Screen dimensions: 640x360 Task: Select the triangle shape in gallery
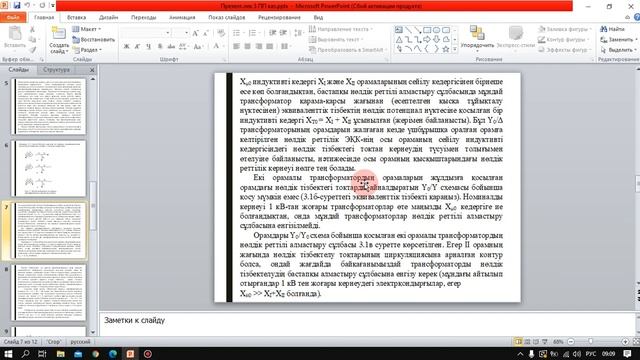click(x=399, y=40)
